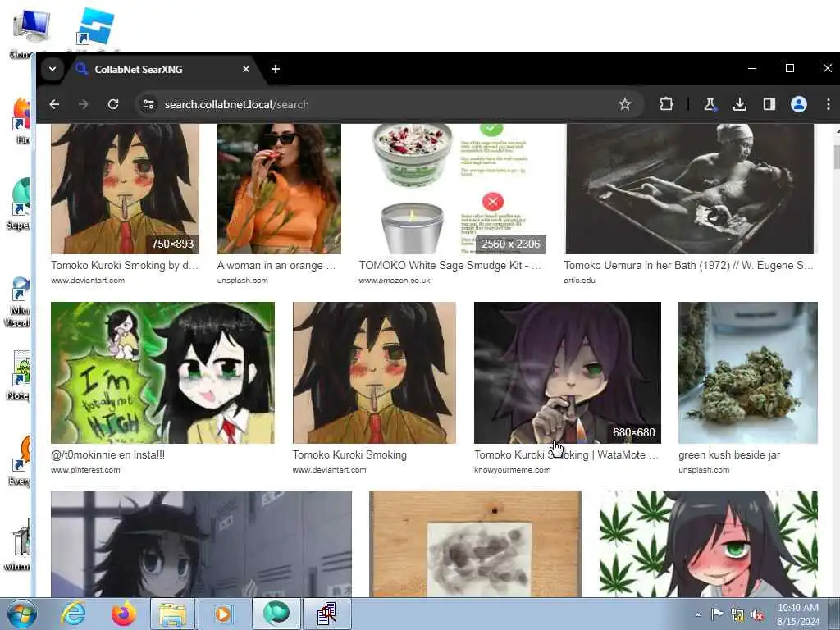The width and height of the screenshot is (840, 630).
Task: Open the Action Center flag icon
Action: click(717, 614)
